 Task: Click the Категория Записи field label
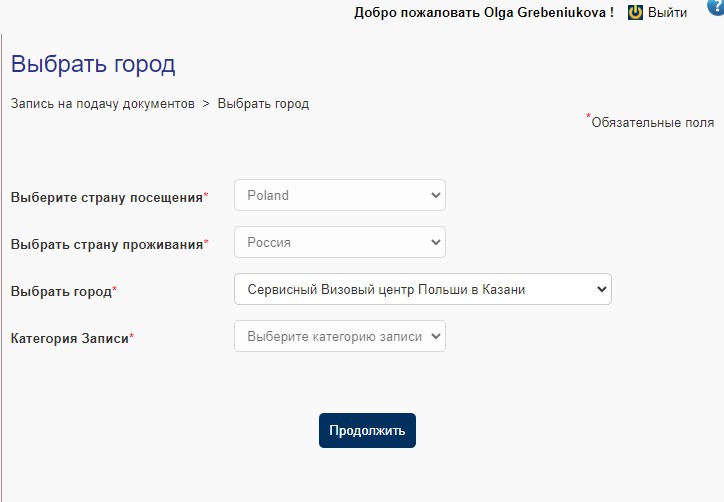click(70, 339)
